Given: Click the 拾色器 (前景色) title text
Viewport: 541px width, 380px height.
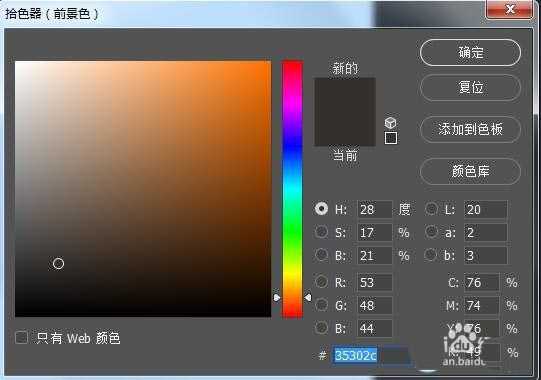Looking at the screenshot, I should point(52,14).
